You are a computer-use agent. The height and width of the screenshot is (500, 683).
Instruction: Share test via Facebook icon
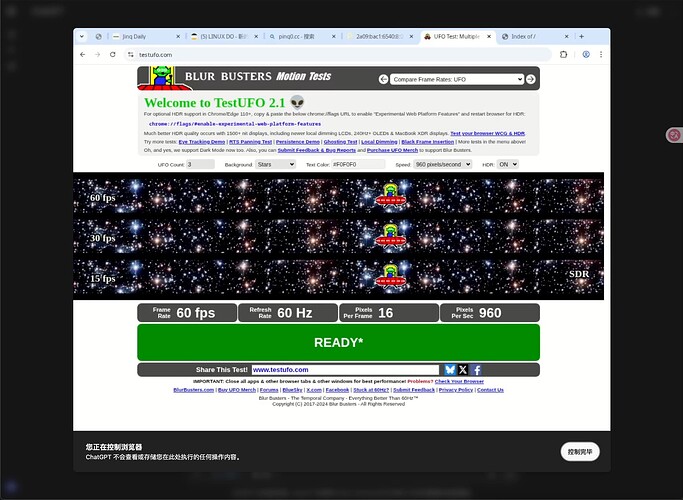point(476,370)
